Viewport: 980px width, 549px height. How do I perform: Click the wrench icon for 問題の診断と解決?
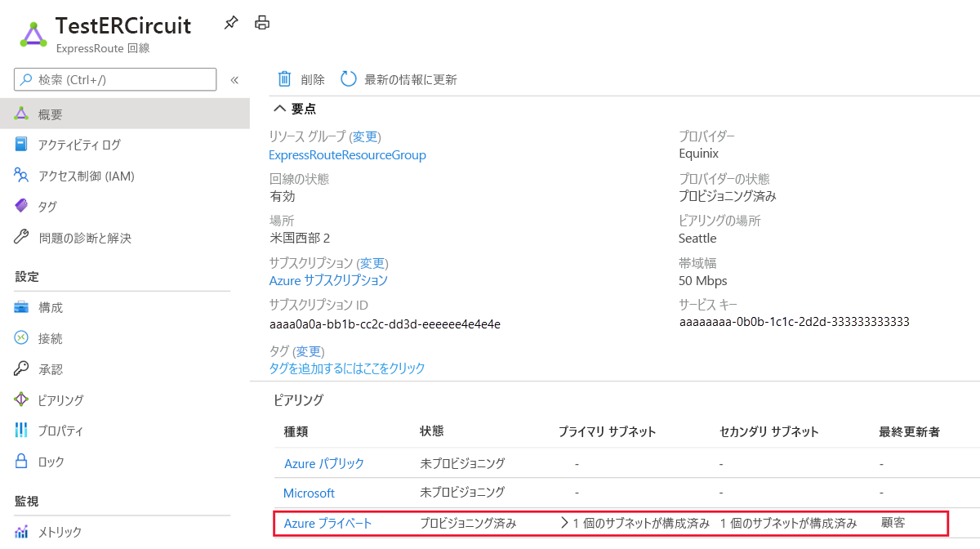click(22, 238)
